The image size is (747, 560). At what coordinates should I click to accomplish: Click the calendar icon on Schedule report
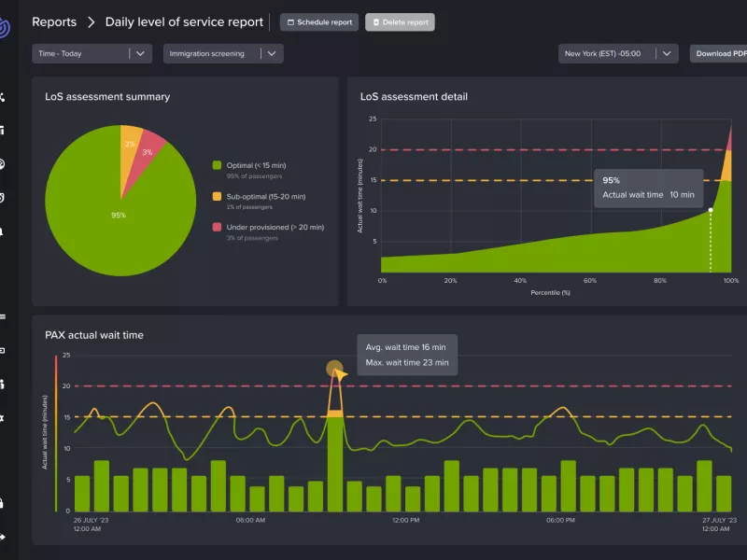[290, 22]
